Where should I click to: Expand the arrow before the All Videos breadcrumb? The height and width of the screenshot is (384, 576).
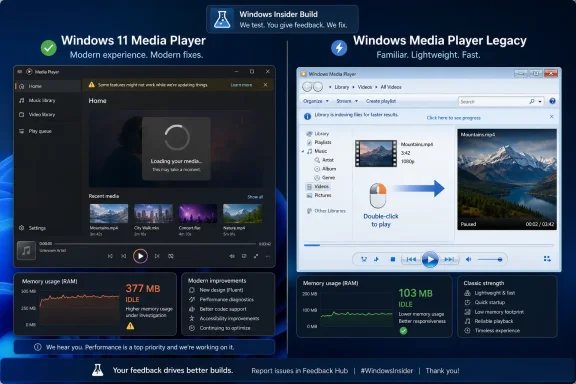click(x=376, y=87)
